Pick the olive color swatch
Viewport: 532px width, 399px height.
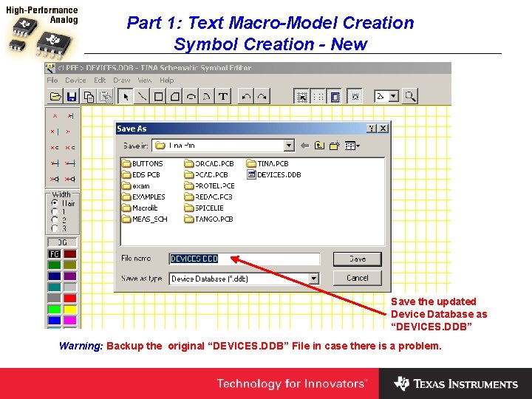[x=70, y=265]
